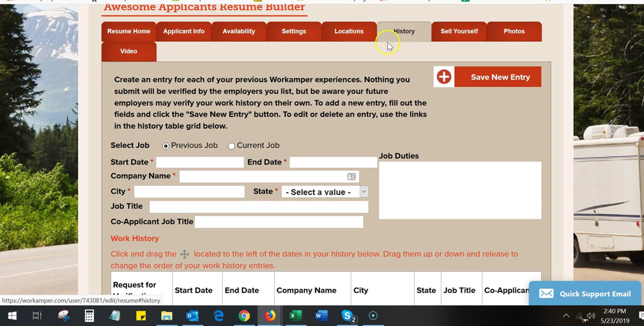The width and height of the screenshot is (644, 326).
Task: Click the red plus icon beside Save New Entry
Action: click(x=444, y=77)
